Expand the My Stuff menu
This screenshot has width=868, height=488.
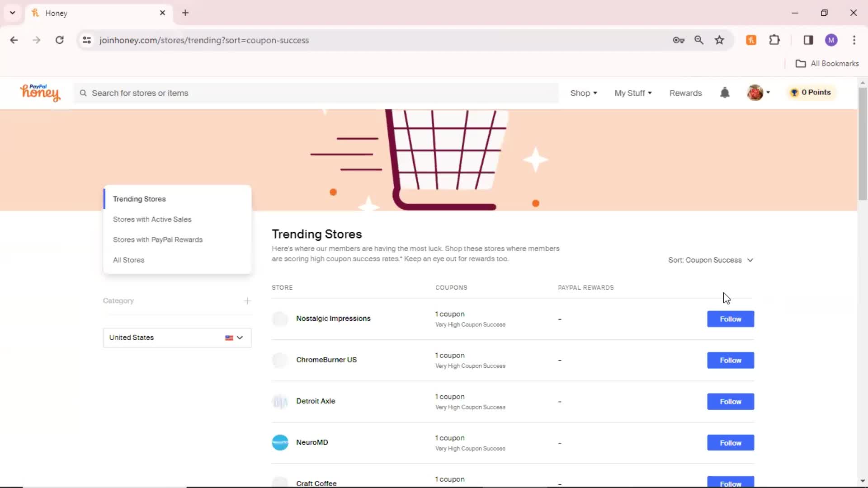[x=633, y=93]
